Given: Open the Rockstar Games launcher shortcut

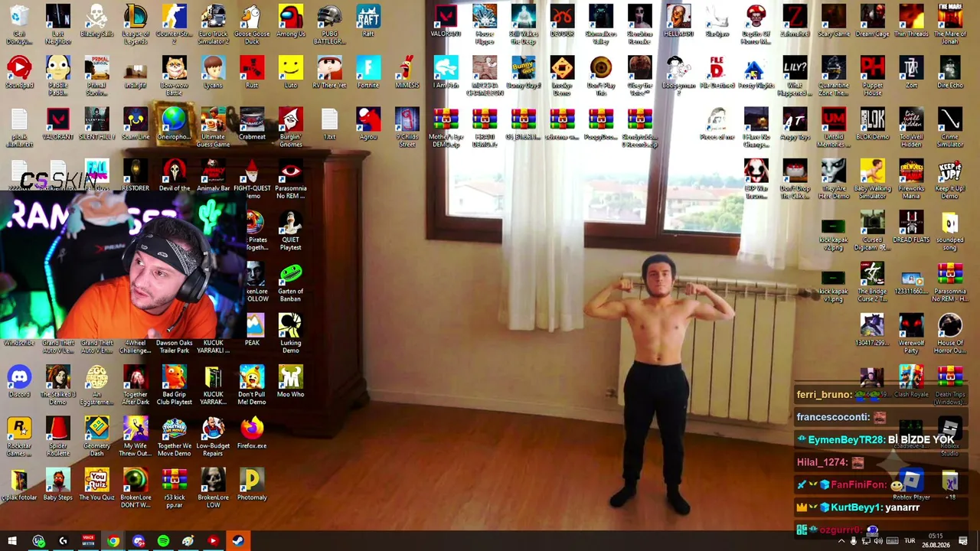Looking at the screenshot, I should [19, 435].
